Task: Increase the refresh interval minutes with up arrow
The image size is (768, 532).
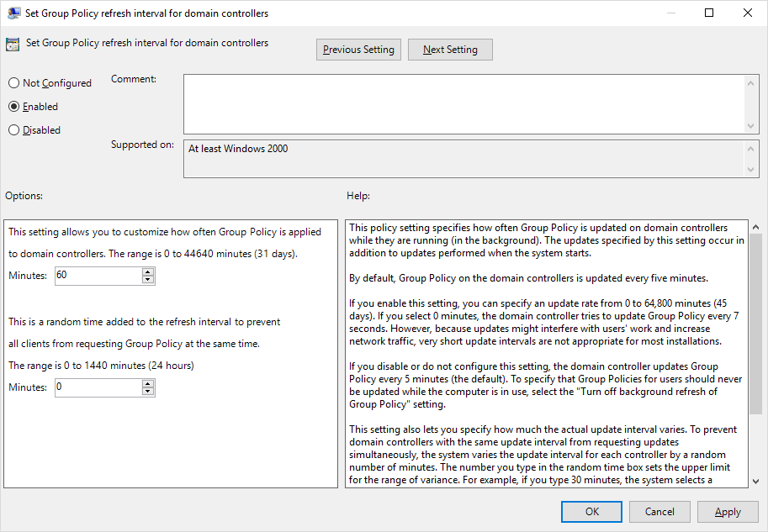Action: coord(148,271)
